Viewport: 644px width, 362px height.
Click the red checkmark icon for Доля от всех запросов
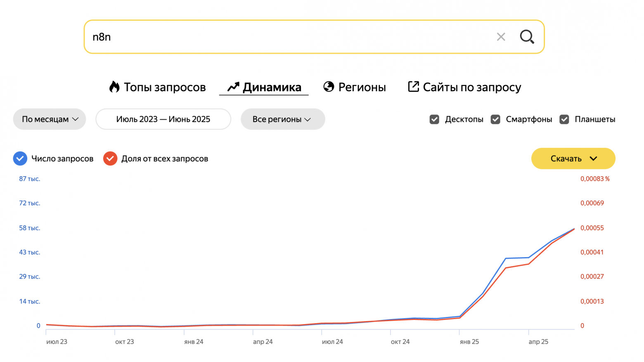[110, 159]
